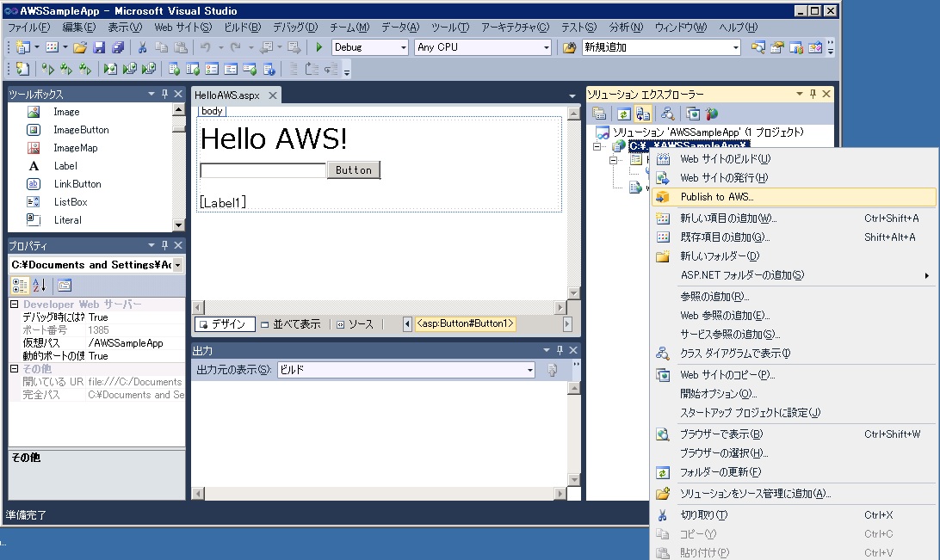Collapse the project node in Solution Explorer
Image resolution: width=940 pixels, height=560 pixels.
pyautogui.click(x=597, y=146)
